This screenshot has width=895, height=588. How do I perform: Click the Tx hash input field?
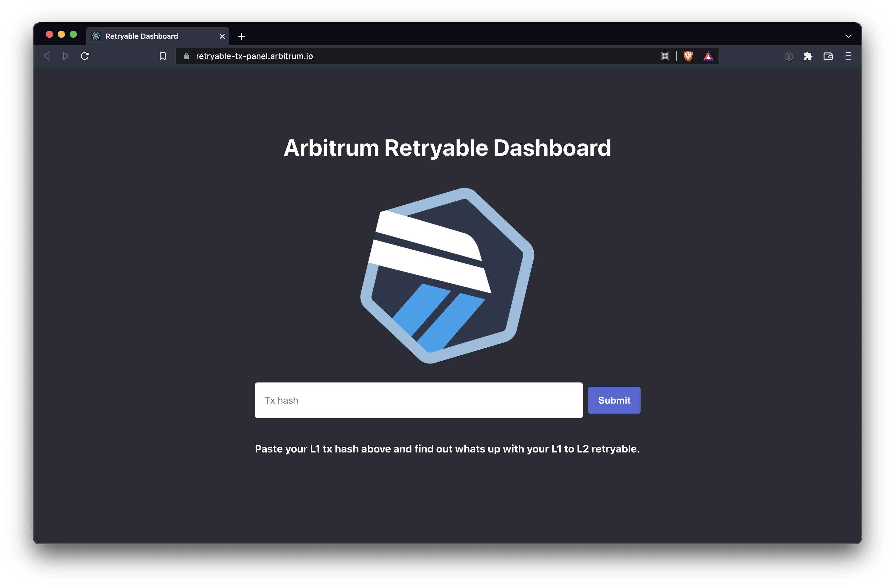pyautogui.click(x=419, y=400)
